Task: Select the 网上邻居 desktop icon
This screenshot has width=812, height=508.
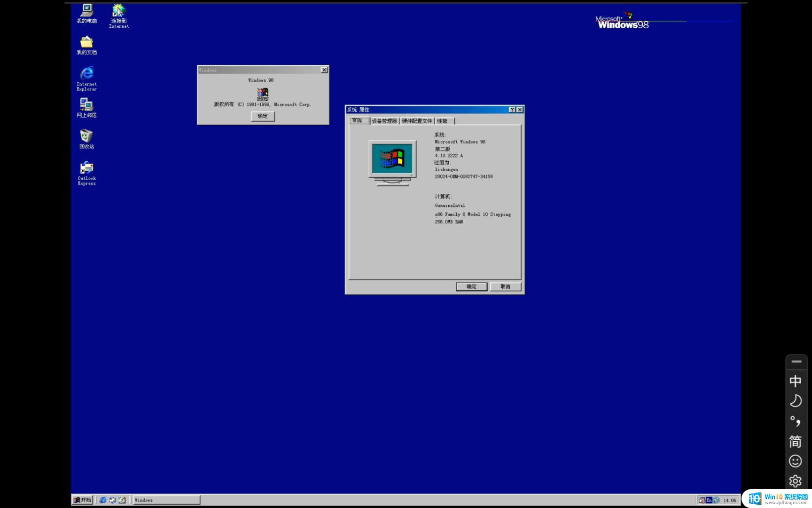Action: (86, 108)
